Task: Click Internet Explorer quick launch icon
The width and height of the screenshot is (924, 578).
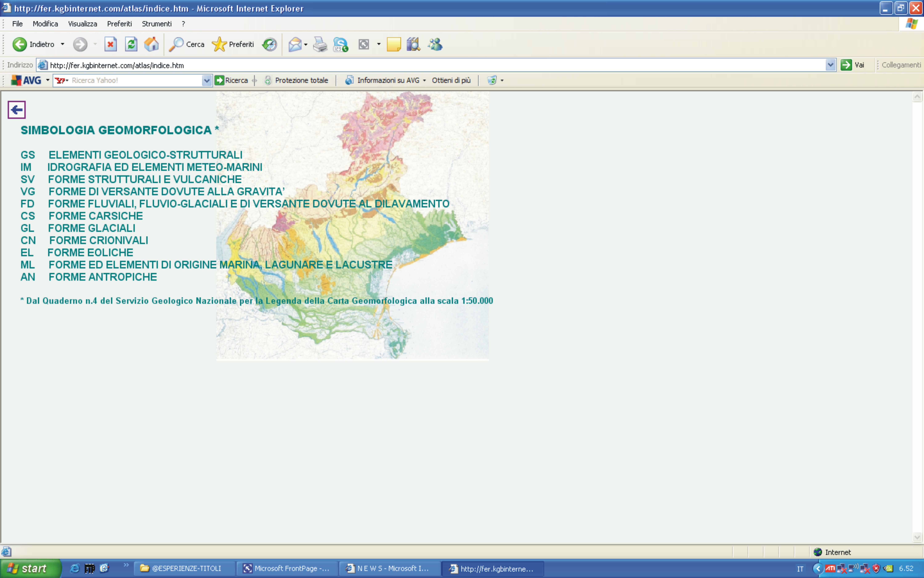Action: point(75,568)
